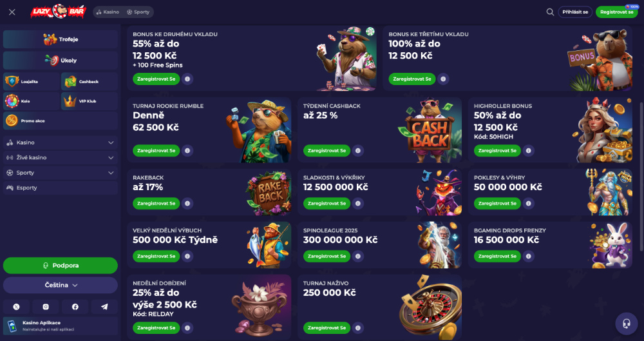Viewport: 644px width, 341px height.
Task: Open the search magnifier icon
Action: [550, 12]
